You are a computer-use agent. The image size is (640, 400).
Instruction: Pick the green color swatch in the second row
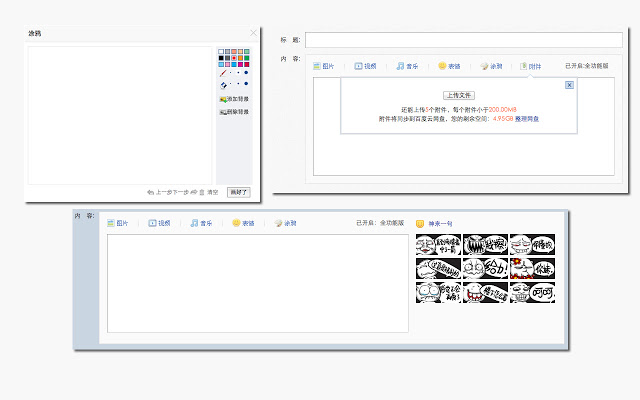pos(247,58)
